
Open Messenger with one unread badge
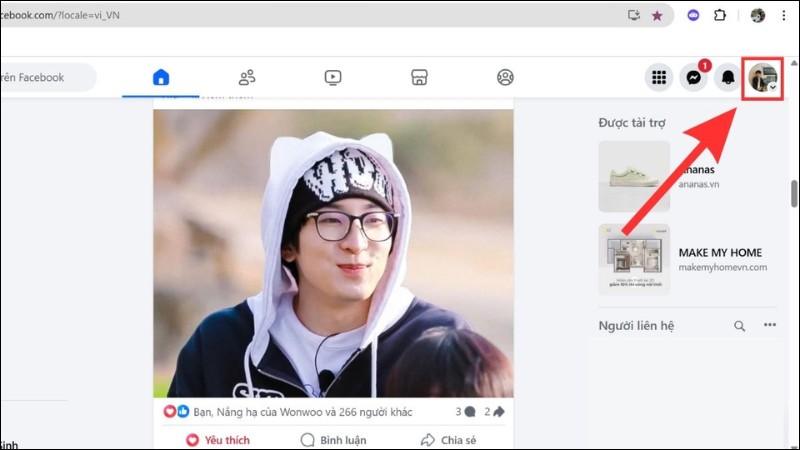(693, 78)
